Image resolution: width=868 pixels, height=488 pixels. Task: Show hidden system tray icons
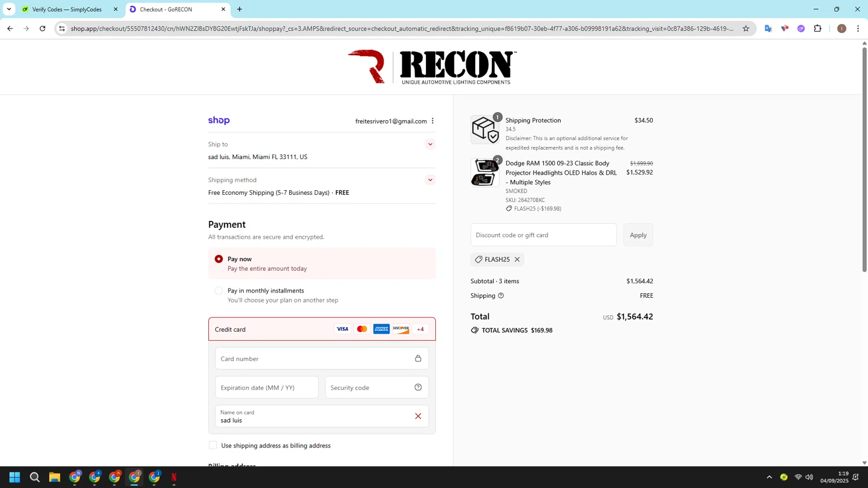pos(769,477)
